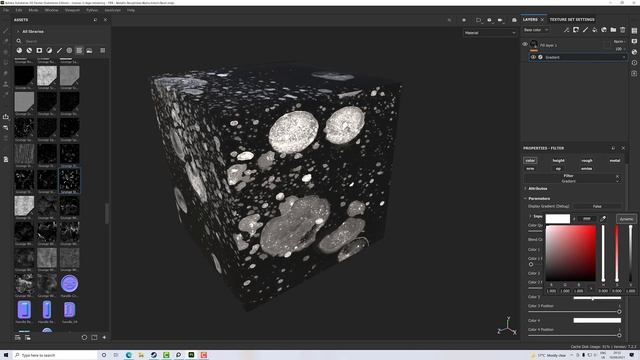Toggle visibility of Fill layer 1
This screenshot has height=360, width=640.
pos(525,44)
